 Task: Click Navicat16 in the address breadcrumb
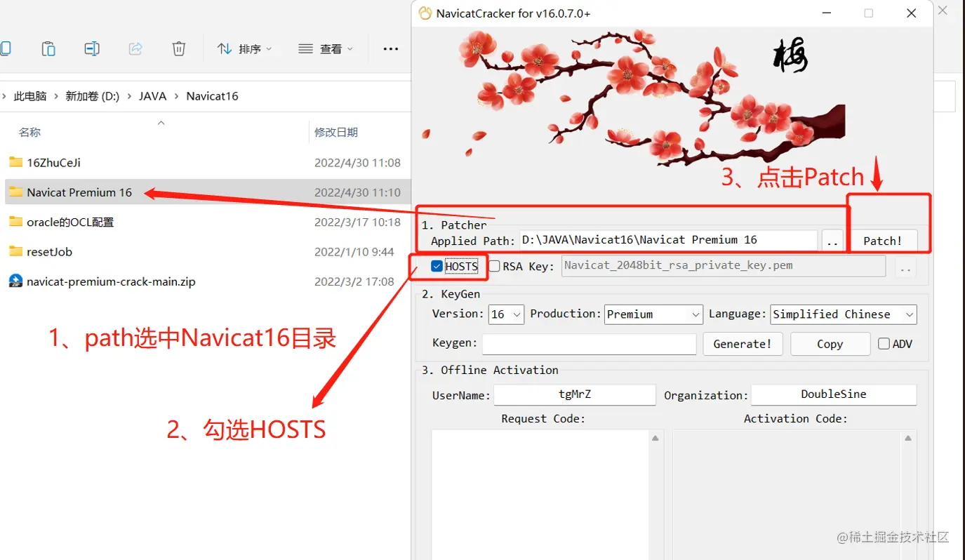[212, 96]
